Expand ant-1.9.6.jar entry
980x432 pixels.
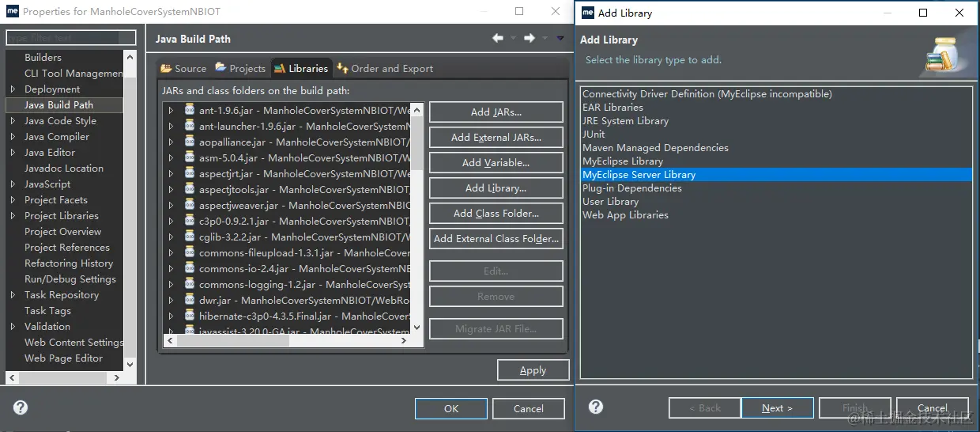tap(171, 111)
